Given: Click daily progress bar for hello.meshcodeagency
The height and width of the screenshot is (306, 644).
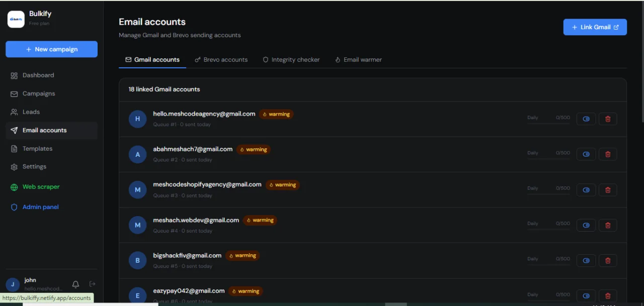Looking at the screenshot, I should point(548,124).
